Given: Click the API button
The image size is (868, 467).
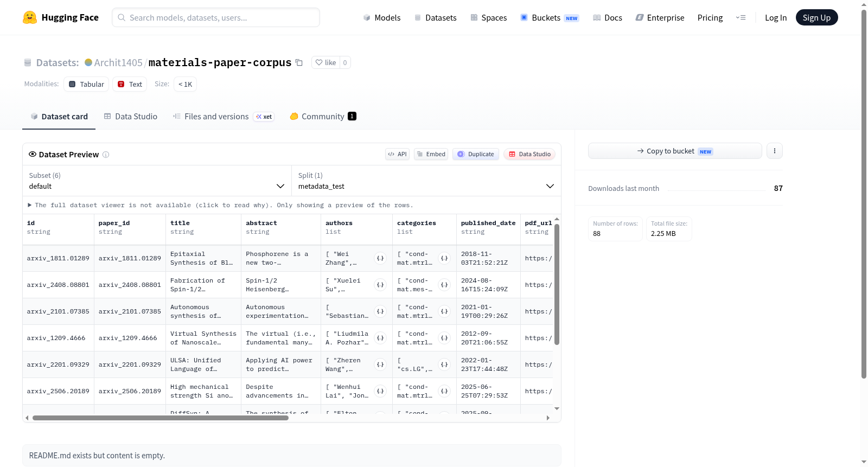Looking at the screenshot, I should point(397,154).
